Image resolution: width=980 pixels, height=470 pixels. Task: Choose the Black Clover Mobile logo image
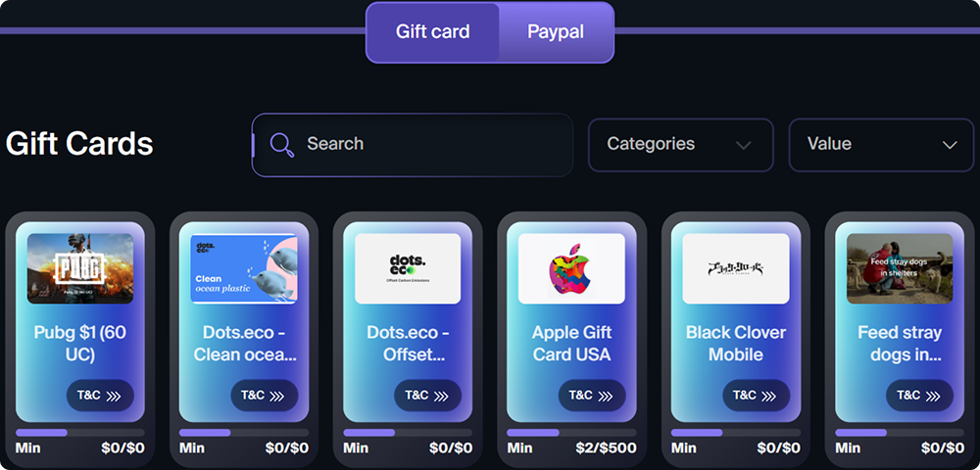[x=736, y=268]
